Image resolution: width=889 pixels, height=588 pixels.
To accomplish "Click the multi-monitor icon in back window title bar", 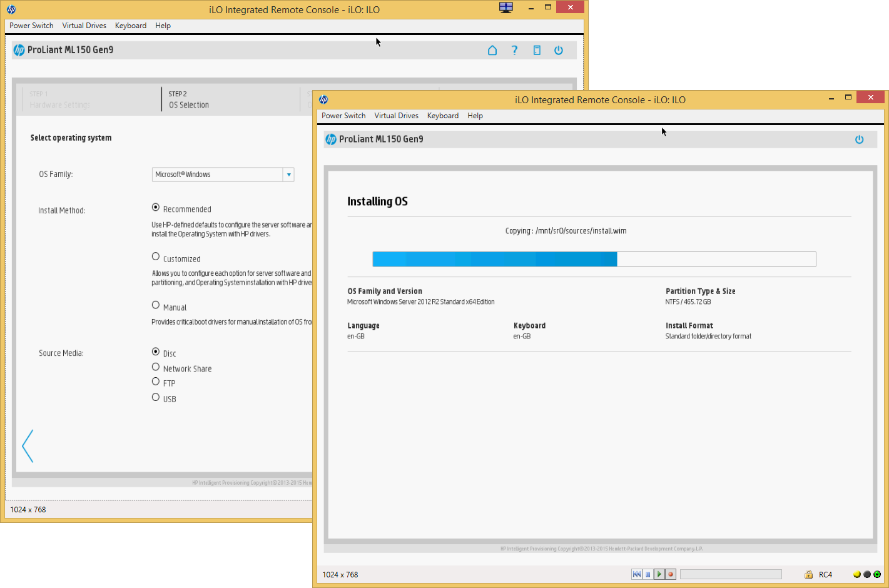I will pos(506,8).
